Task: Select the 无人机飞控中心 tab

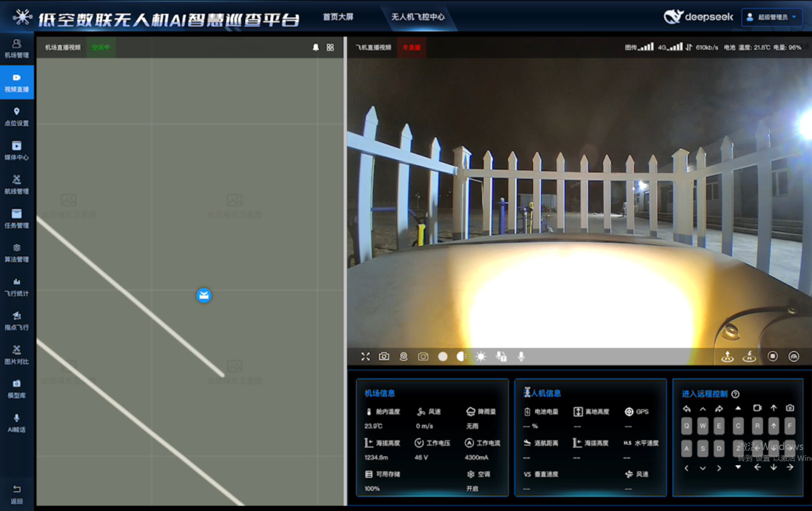Action: tap(418, 17)
